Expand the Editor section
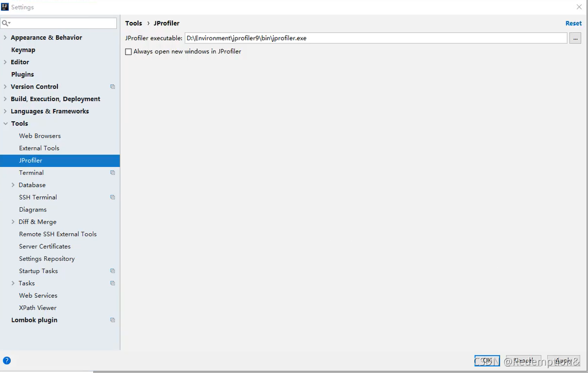588x373 pixels. pyautogui.click(x=5, y=62)
